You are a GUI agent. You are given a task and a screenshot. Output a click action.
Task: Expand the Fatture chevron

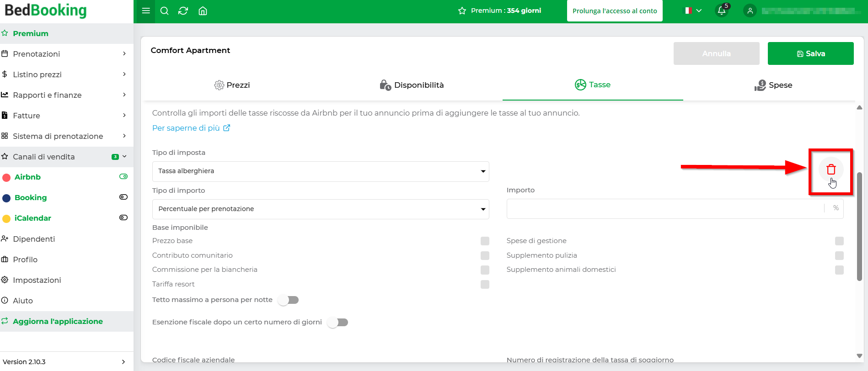124,115
